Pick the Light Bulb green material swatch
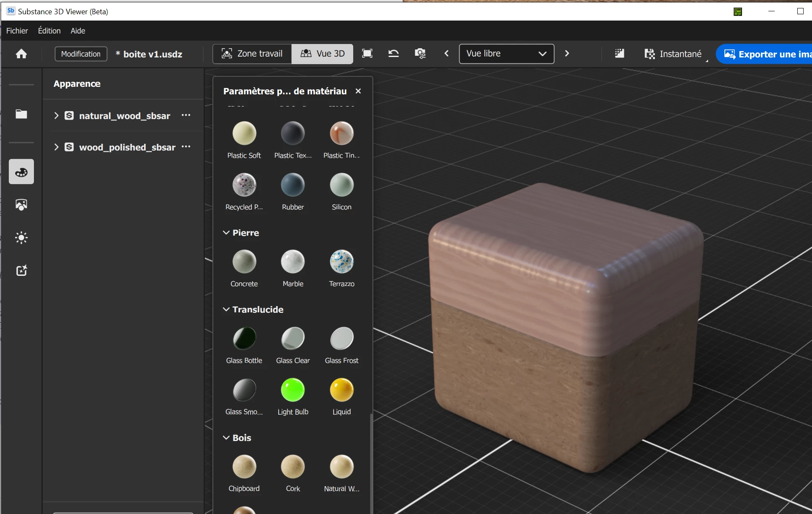Image resolution: width=812 pixels, height=514 pixels. pos(292,390)
